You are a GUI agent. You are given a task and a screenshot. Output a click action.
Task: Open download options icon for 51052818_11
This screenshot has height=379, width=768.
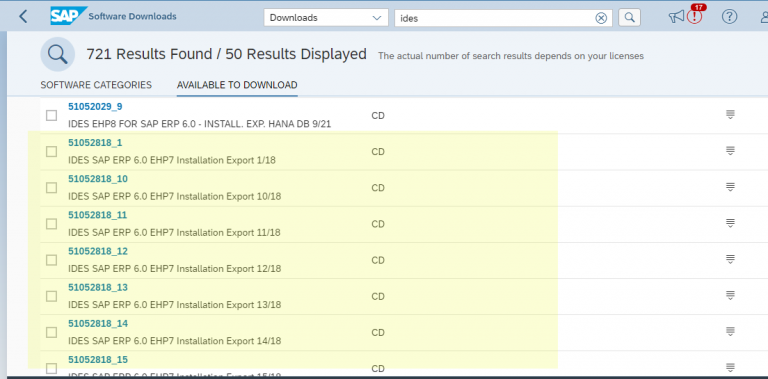[730, 223]
